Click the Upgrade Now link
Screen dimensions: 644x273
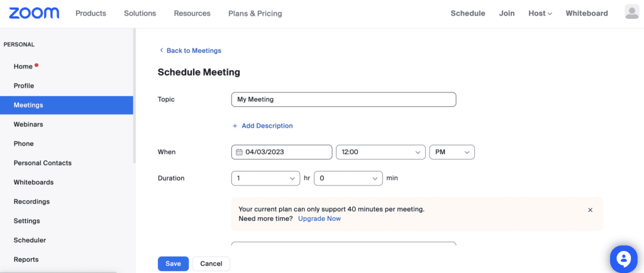[x=319, y=218]
